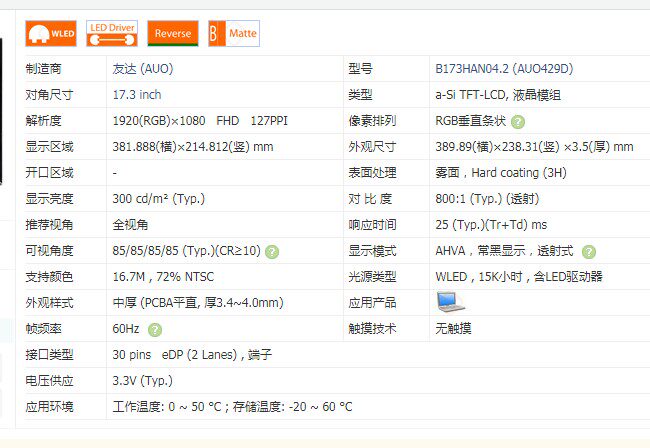Click resolution value 1920(RGB)×1080
The height and width of the screenshot is (448, 650).
pyautogui.click(x=159, y=121)
